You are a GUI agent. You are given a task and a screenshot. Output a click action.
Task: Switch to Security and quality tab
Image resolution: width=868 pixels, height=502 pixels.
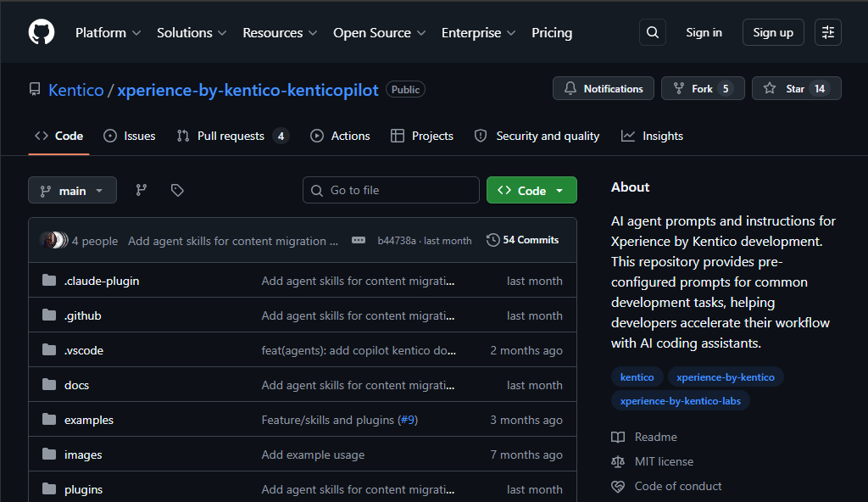coord(537,136)
